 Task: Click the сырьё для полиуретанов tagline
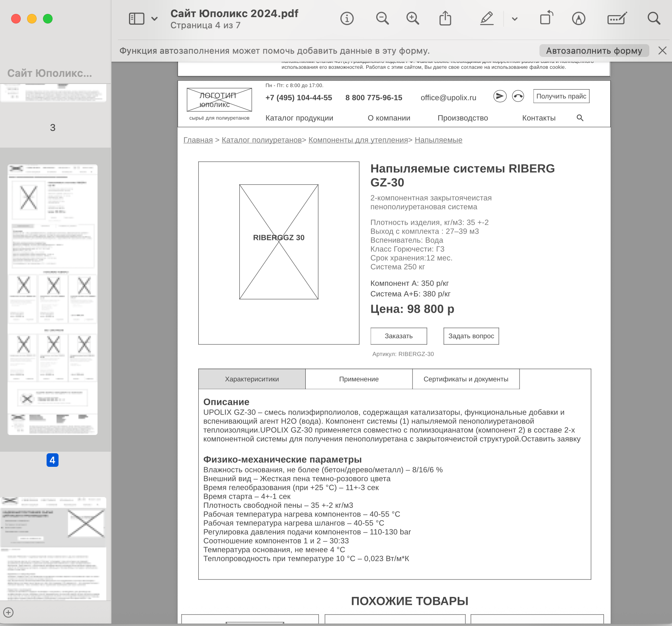point(219,118)
